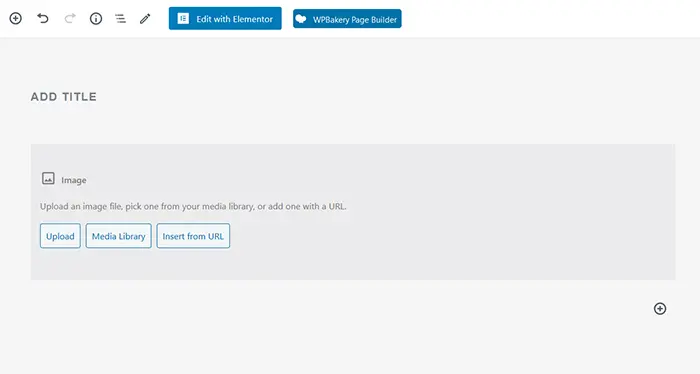Click the Elementor logo icon
Screen dimensions: 700x374
[183, 18]
